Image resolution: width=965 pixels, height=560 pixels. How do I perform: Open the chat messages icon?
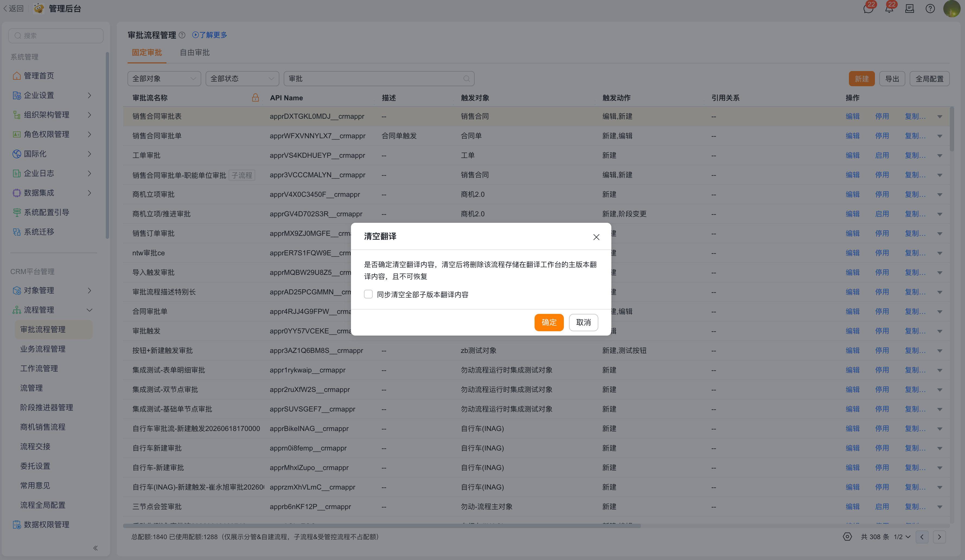(x=868, y=9)
